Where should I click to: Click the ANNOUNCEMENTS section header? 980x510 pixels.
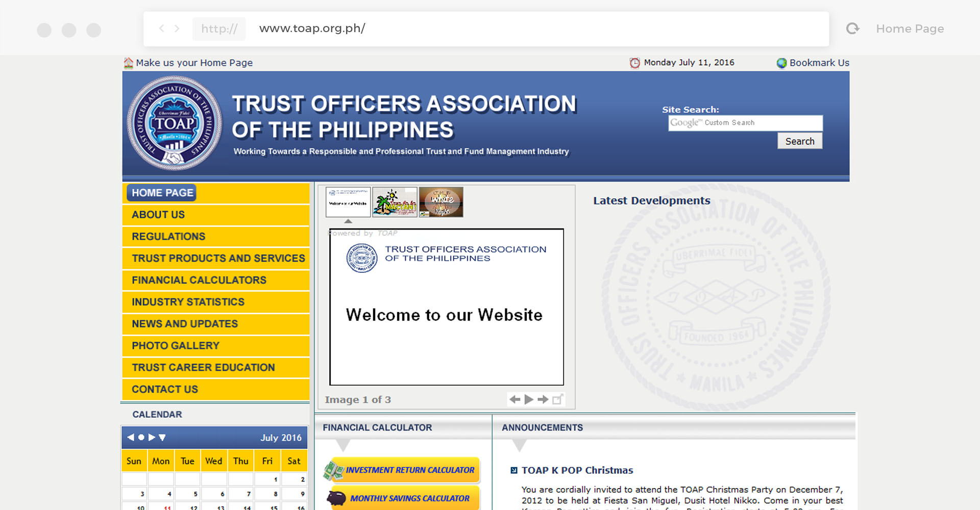click(x=542, y=427)
